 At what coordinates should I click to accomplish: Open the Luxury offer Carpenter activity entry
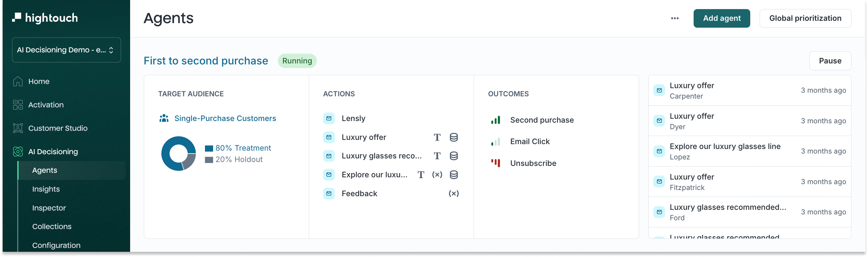tap(749, 91)
